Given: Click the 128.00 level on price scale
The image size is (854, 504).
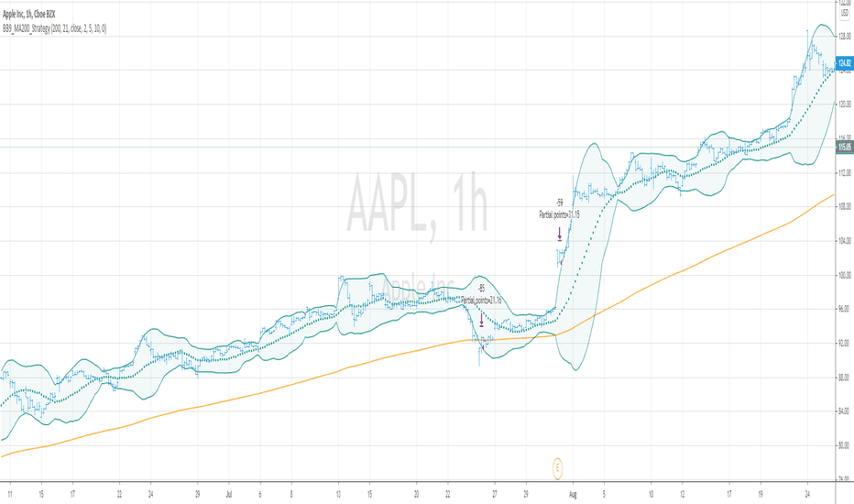Looking at the screenshot, I should coord(845,36).
